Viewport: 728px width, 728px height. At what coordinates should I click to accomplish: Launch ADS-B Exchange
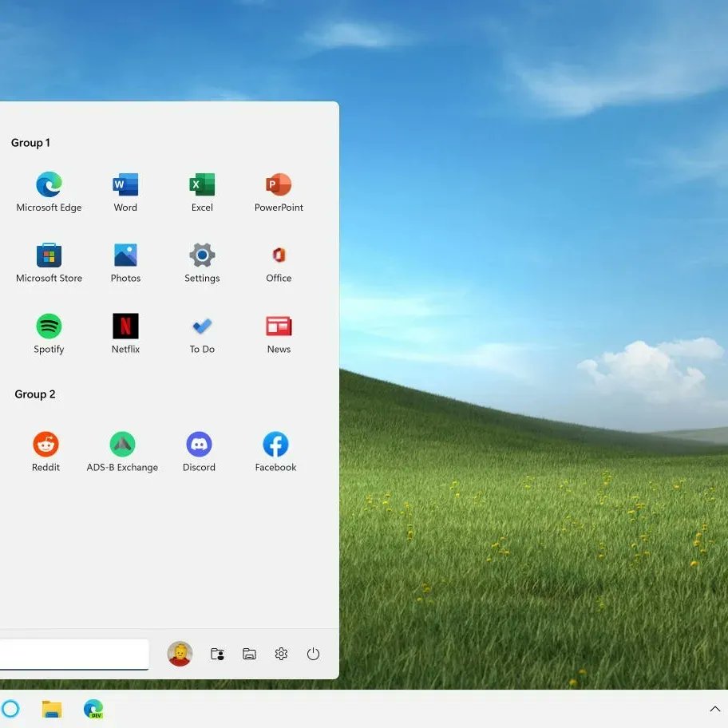tap(122, 444)
